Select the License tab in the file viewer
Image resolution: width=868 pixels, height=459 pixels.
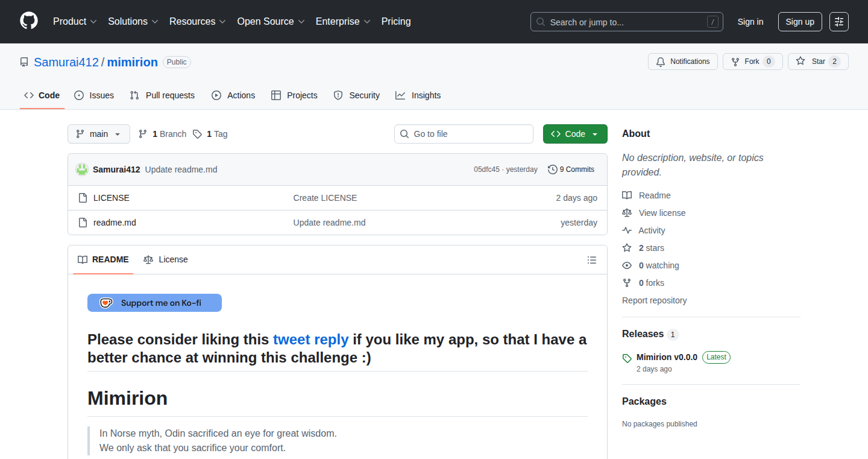coord(166,260)
